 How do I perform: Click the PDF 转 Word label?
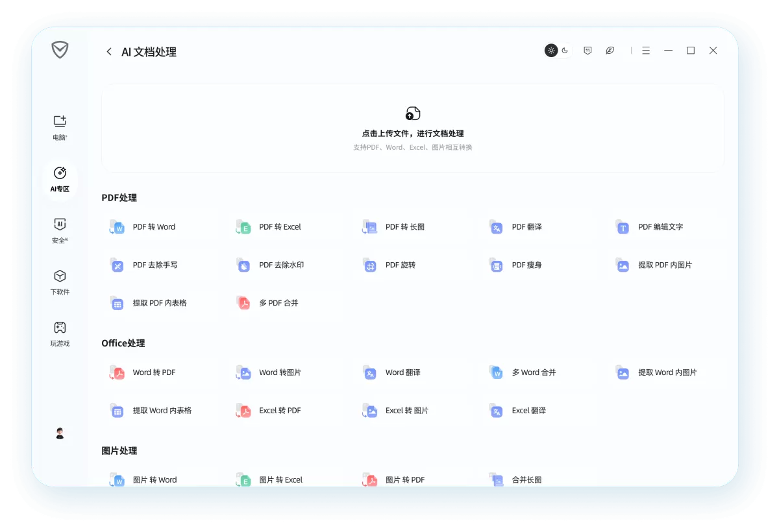click(x=154, y=227)
